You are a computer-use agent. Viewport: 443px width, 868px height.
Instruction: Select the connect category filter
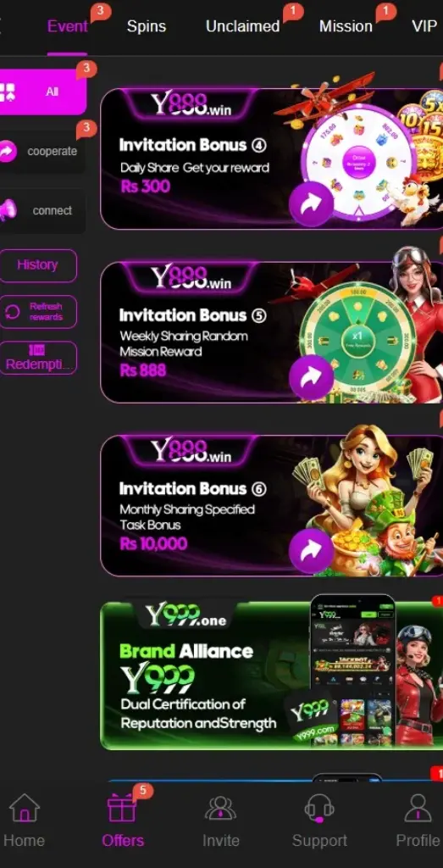43,210
